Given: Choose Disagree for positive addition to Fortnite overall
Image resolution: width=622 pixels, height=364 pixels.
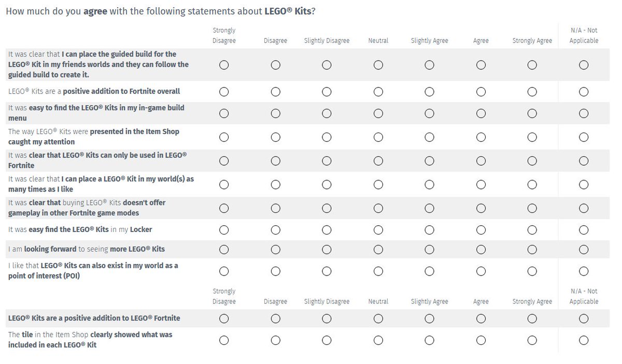Looking at the screenshot, I should [x=275, y=92].
